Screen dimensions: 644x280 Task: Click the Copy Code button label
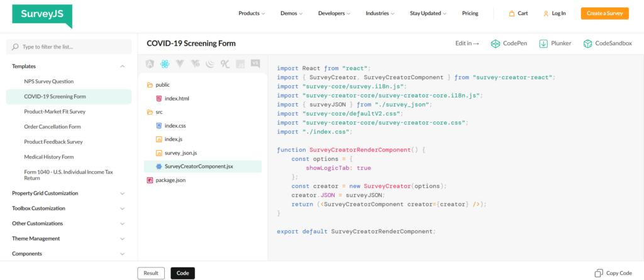619,273
